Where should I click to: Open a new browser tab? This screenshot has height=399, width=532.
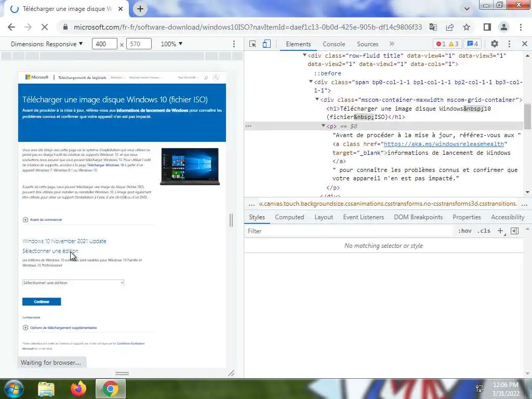tap(140, 9)
